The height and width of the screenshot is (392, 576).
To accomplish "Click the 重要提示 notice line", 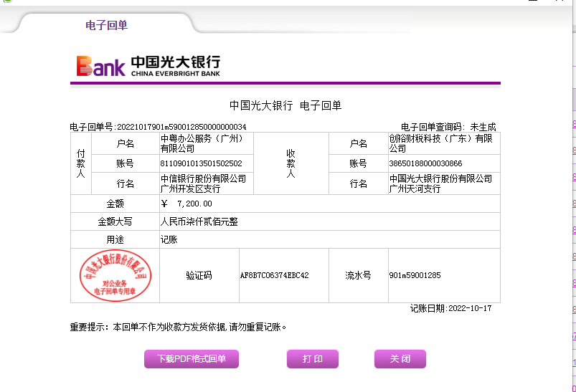I will [178, 327].
